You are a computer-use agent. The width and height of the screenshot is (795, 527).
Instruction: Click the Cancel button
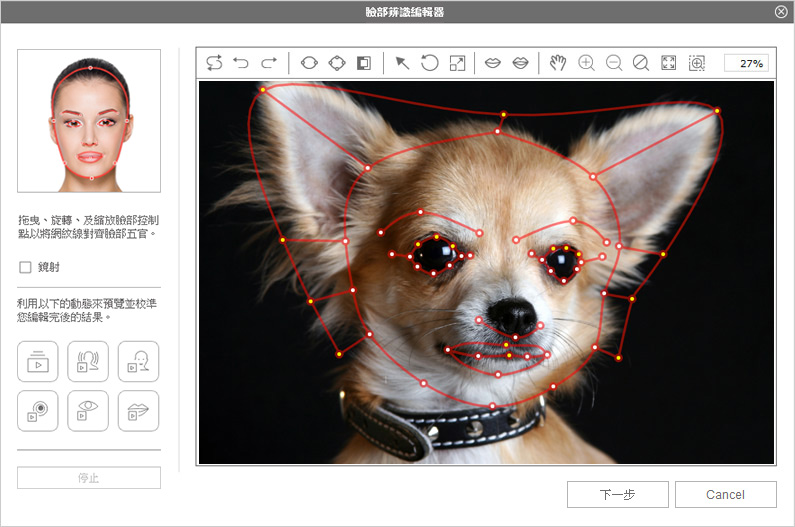(x=725, y=494)
